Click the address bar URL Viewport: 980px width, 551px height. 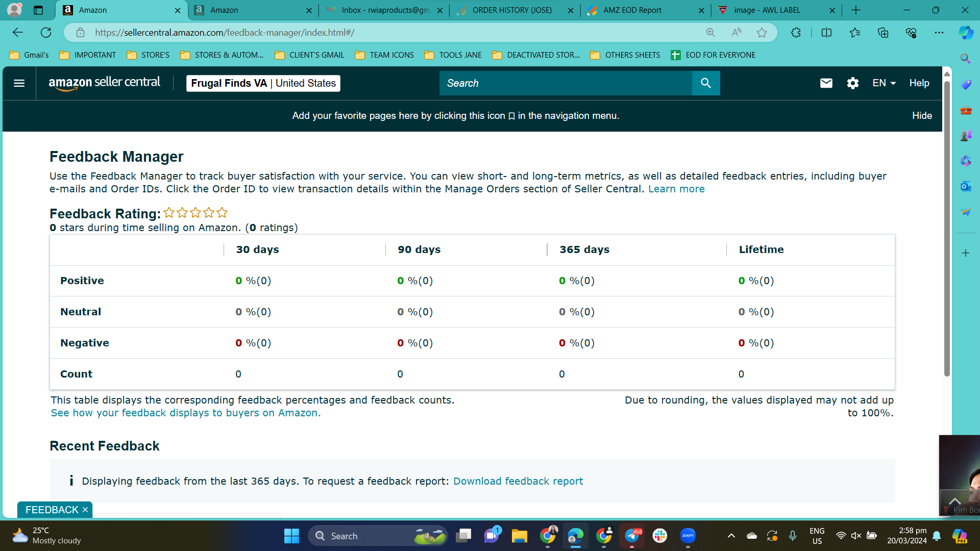coord(225,33)
